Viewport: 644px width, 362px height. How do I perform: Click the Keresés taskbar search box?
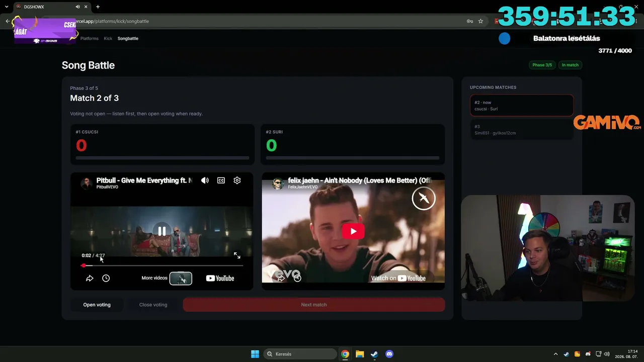coord(300,354)
